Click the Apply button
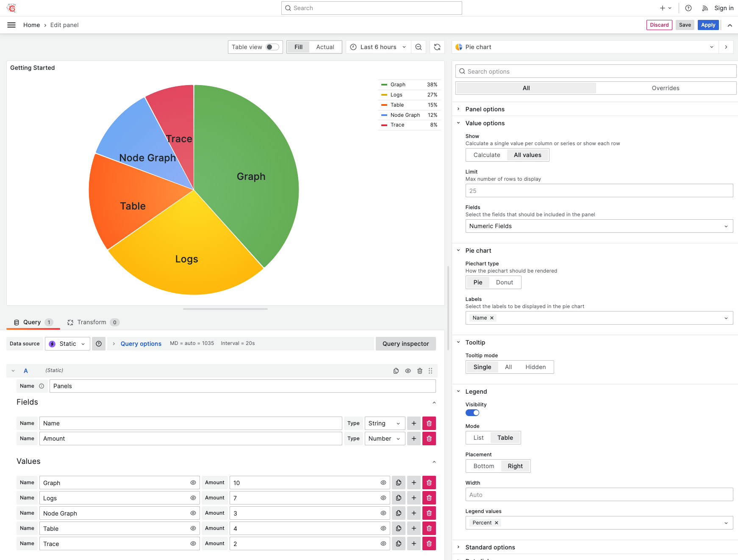The image size is (738, 560). coord(708,25)
